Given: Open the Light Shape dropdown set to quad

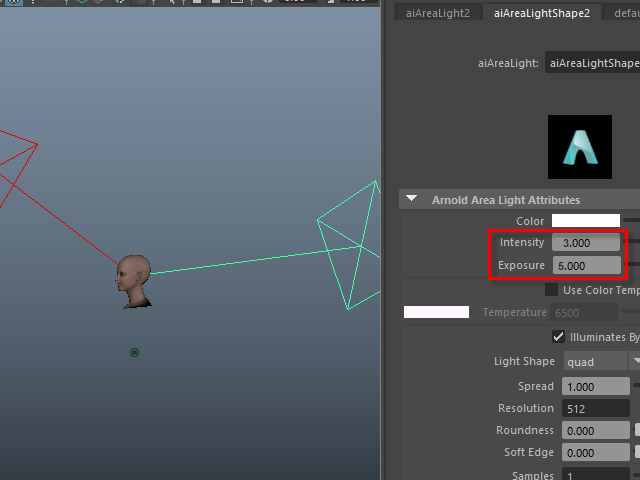Looking at the screenshot, I should 600,361.
